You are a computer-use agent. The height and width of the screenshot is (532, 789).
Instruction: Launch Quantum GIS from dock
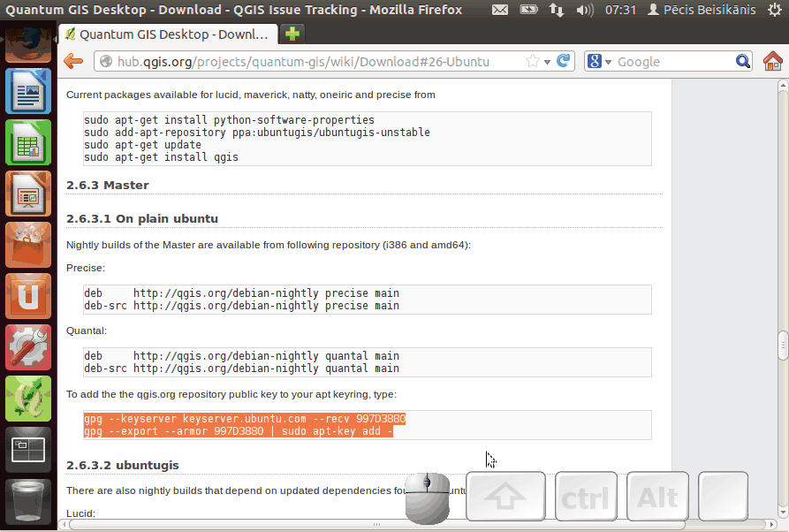click(28, 399)
